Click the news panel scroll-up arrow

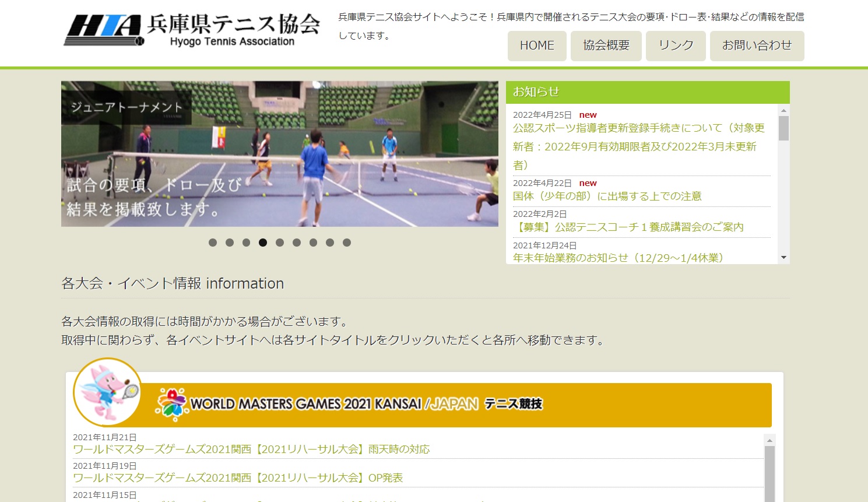tap(783, 110)
